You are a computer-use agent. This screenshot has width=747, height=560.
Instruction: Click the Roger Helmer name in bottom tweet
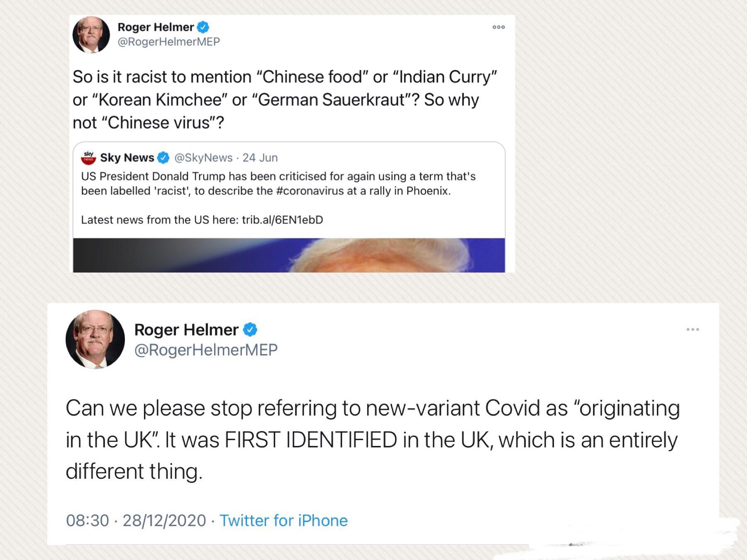click(x=186, y=330)
